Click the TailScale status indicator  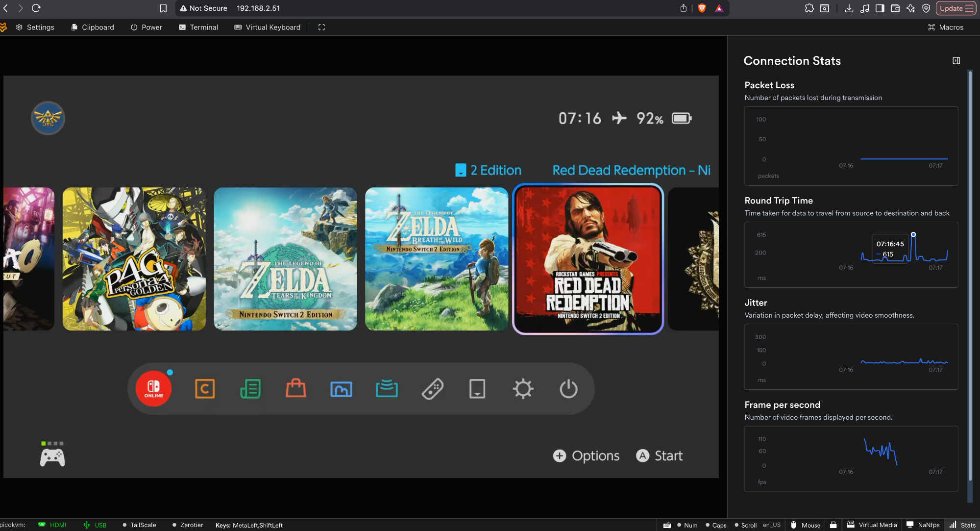[139, 525]
